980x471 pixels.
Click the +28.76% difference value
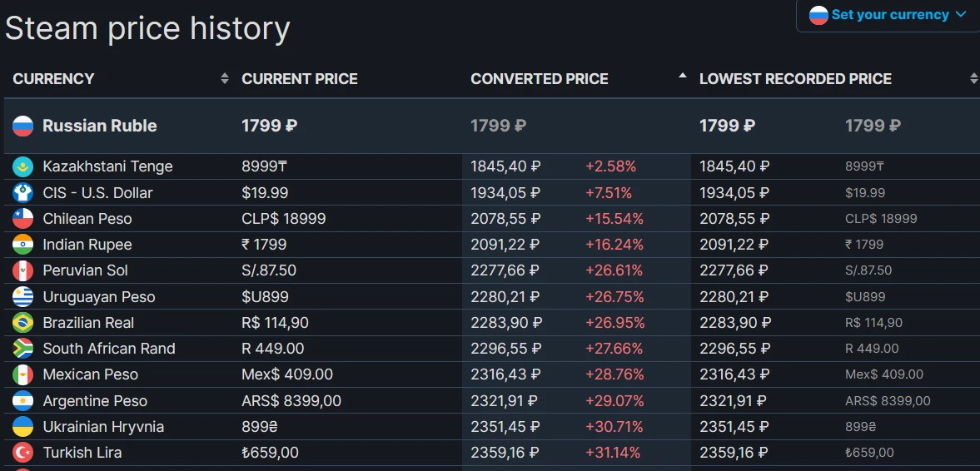tap(614, 374)
